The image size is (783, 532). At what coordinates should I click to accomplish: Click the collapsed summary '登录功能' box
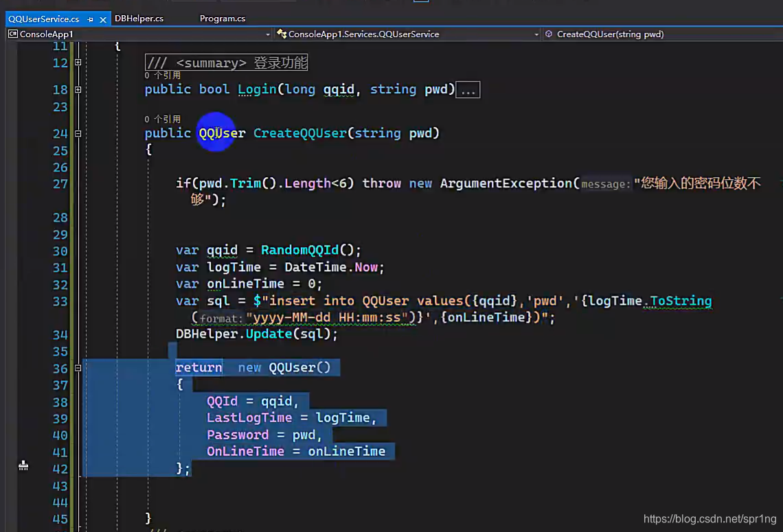click(x=226, y=63)
